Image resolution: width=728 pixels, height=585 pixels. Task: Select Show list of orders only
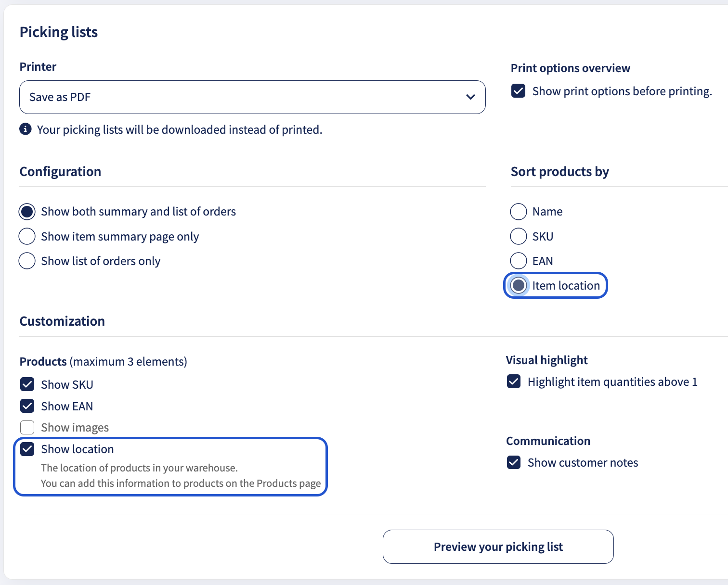pos(27,261)
